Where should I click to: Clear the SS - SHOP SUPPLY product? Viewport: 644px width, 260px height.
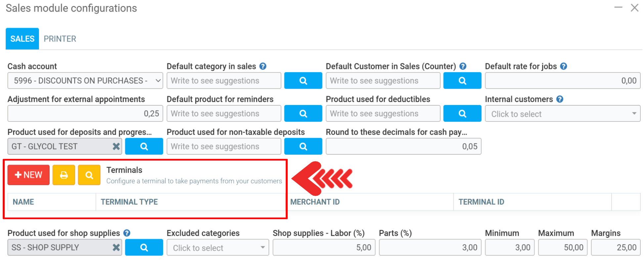(x=116, y=247)
